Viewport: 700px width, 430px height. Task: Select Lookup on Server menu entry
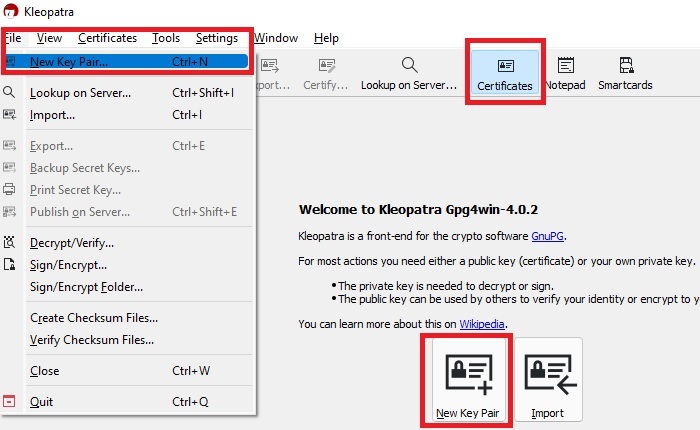[x=126, y=93]
